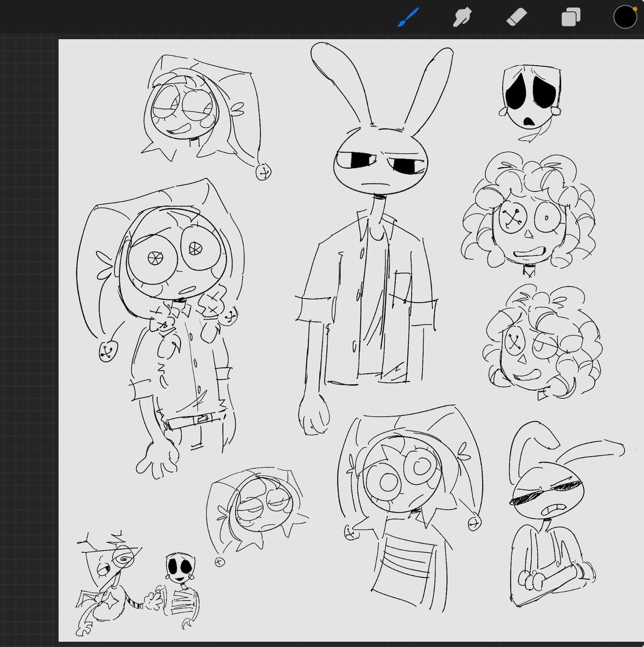Tap the Smudge finger icon
Viewport: 644px width, 647px height.
click(463, 17)
